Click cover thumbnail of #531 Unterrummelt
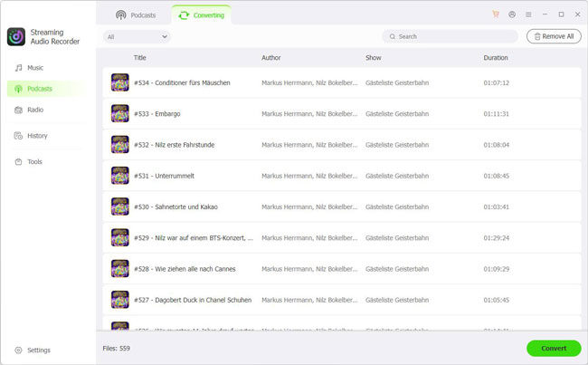Screen dimensions: 588x365 (120, 176)
